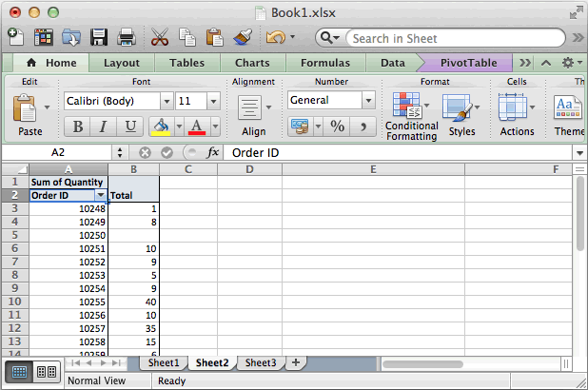Show more ribbon tabs chevron
Screen dimensions: 588x390
pos(525,63)
